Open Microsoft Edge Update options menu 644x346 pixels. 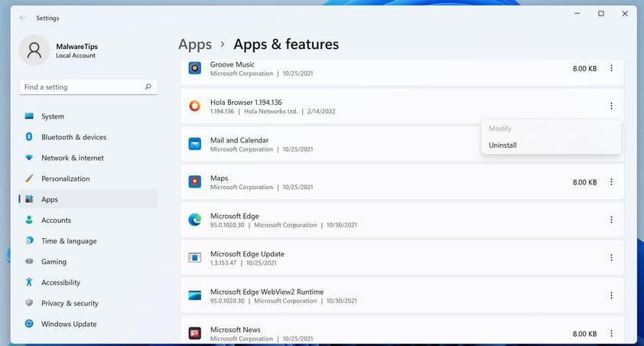(611, 258)
